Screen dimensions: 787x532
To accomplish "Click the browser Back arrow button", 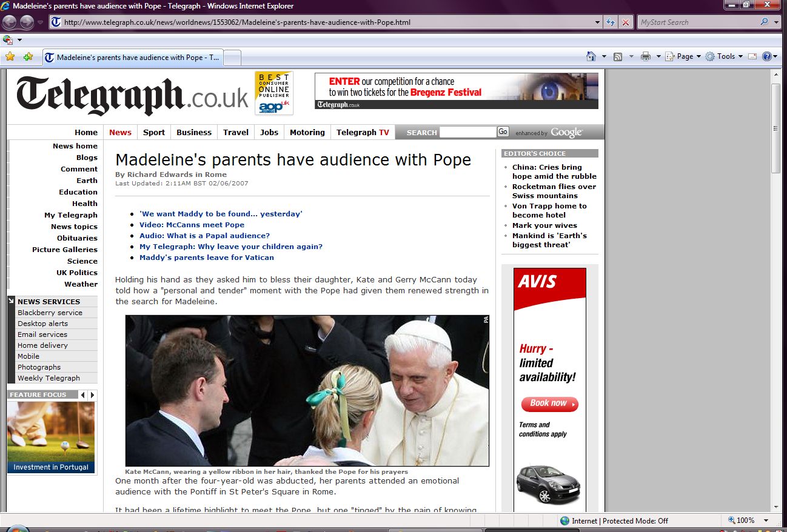I will coord(9,22).
